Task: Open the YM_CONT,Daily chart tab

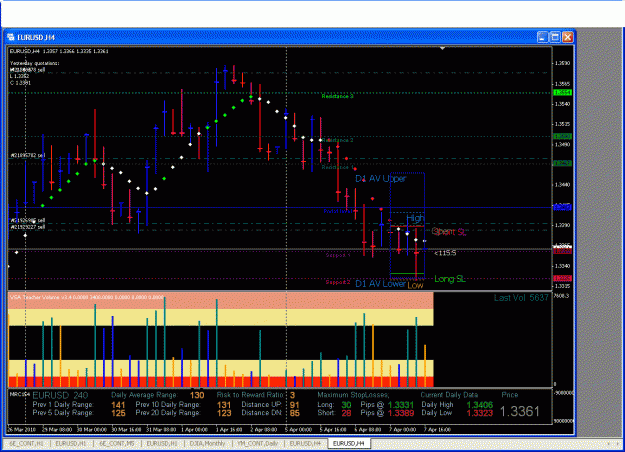Action: click(x=257, y=443)
